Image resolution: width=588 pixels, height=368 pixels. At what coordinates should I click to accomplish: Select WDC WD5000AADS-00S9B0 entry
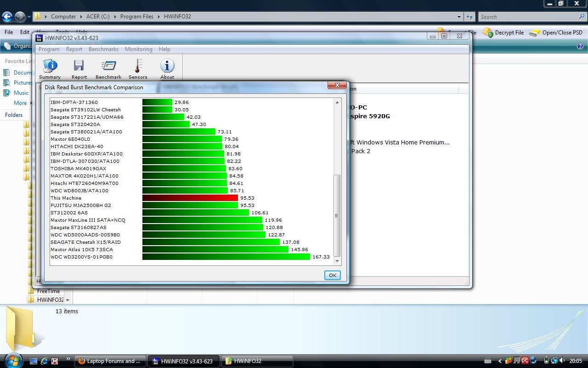85,235
